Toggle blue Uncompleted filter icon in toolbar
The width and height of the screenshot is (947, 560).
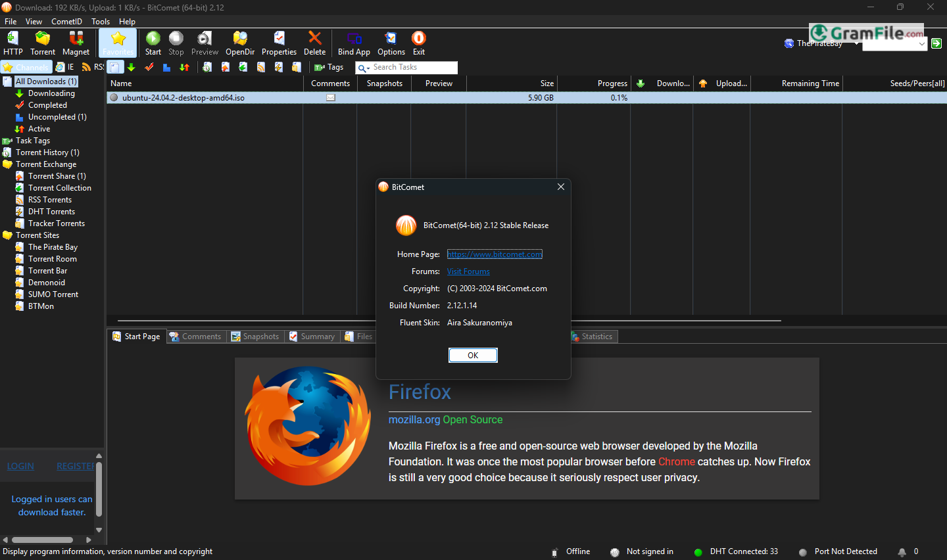(166, 67)
